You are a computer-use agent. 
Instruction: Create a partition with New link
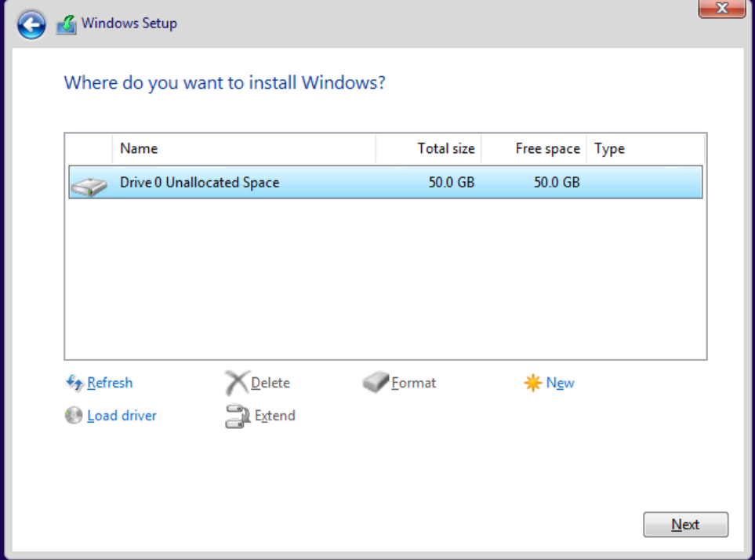point(561,383)
